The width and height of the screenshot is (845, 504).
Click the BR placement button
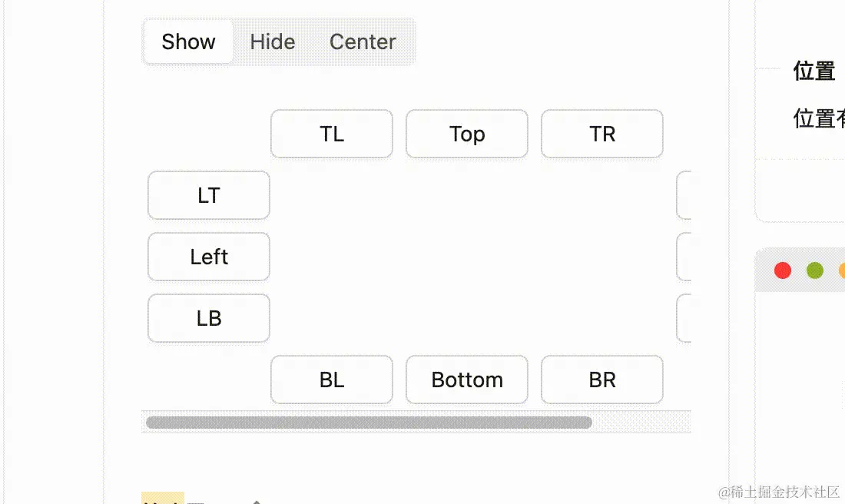[602, 380]
